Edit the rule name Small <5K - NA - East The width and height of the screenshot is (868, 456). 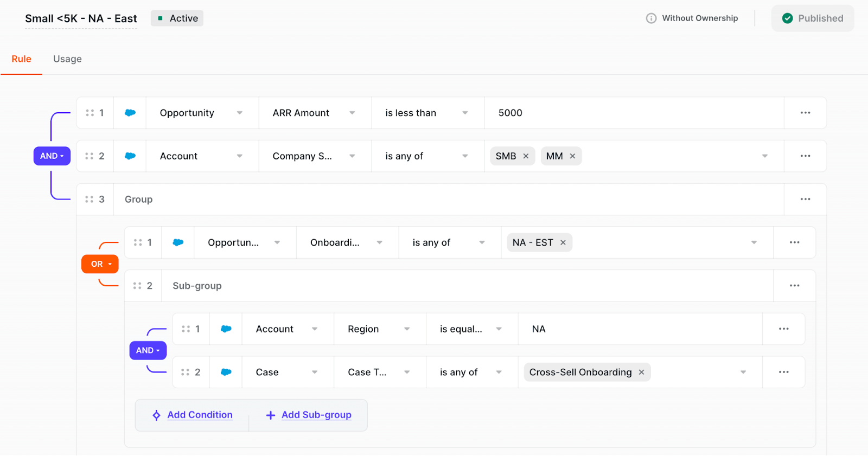point(81,18)
